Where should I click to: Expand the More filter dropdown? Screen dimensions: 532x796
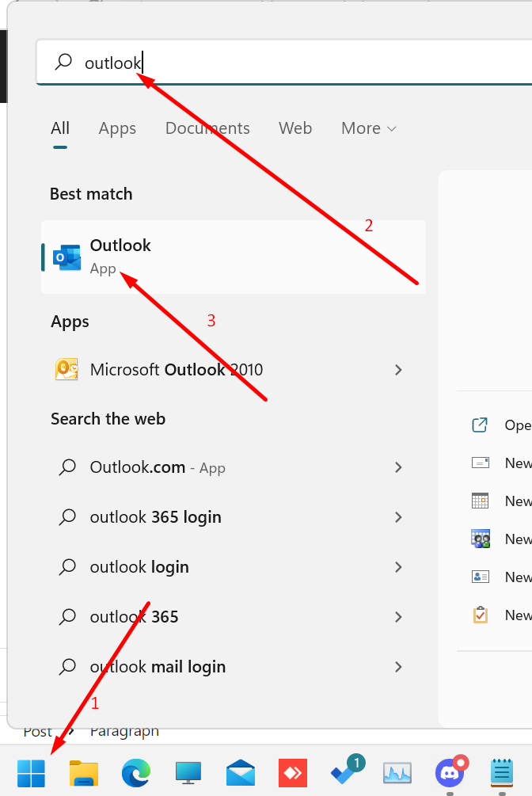(369, 128)
